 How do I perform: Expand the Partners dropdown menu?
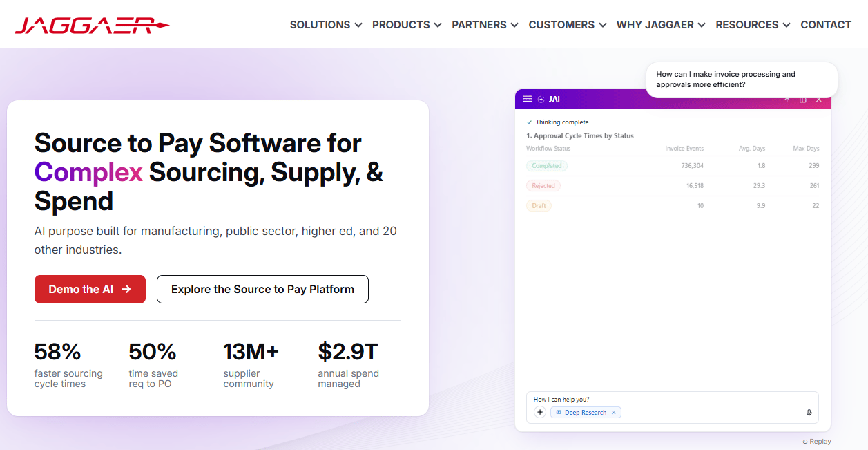point(485,25)
